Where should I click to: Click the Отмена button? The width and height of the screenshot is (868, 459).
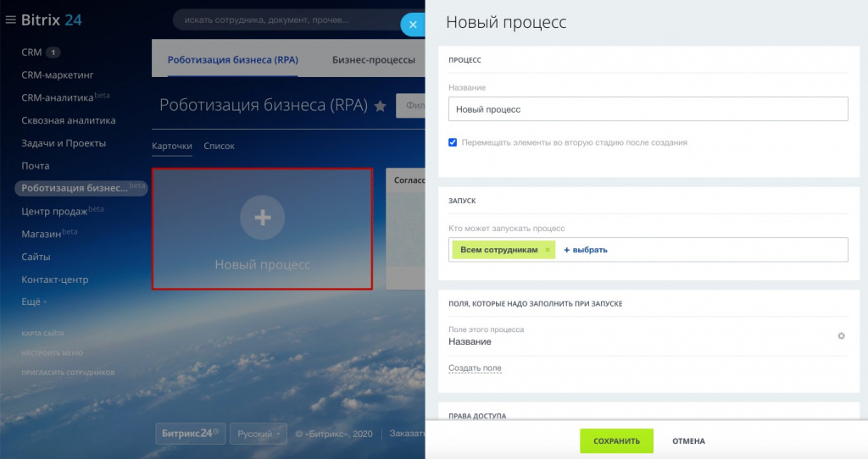point(688,440)
